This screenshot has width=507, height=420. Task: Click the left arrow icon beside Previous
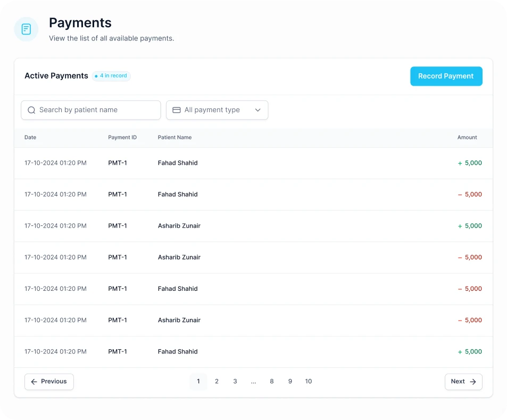coord(34,382)
